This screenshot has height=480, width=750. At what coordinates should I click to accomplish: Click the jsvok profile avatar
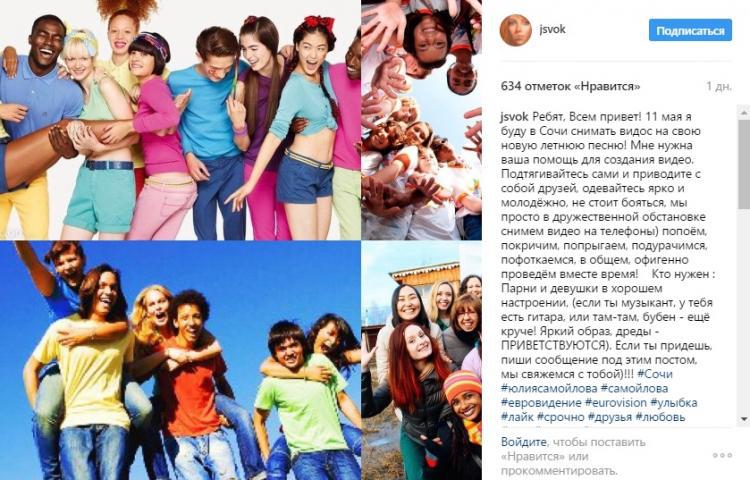pyautogui.click(x=516, y=30)
